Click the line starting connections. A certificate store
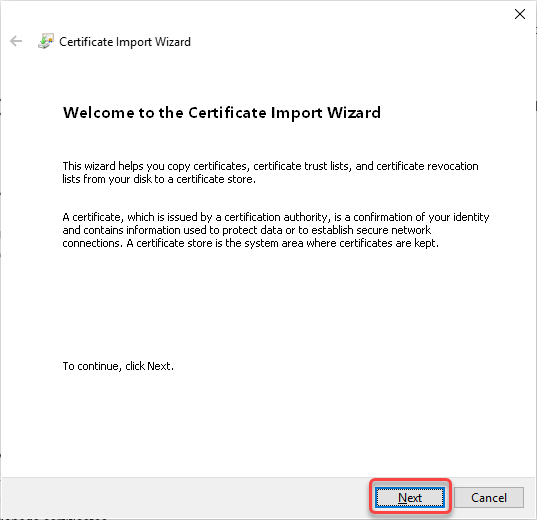The image size is (537, 520). [250, 243]
